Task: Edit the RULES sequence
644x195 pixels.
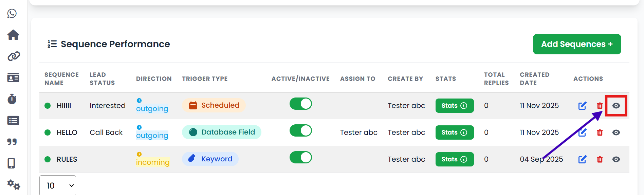Action: pyautogui.click(x=582, y=159)
